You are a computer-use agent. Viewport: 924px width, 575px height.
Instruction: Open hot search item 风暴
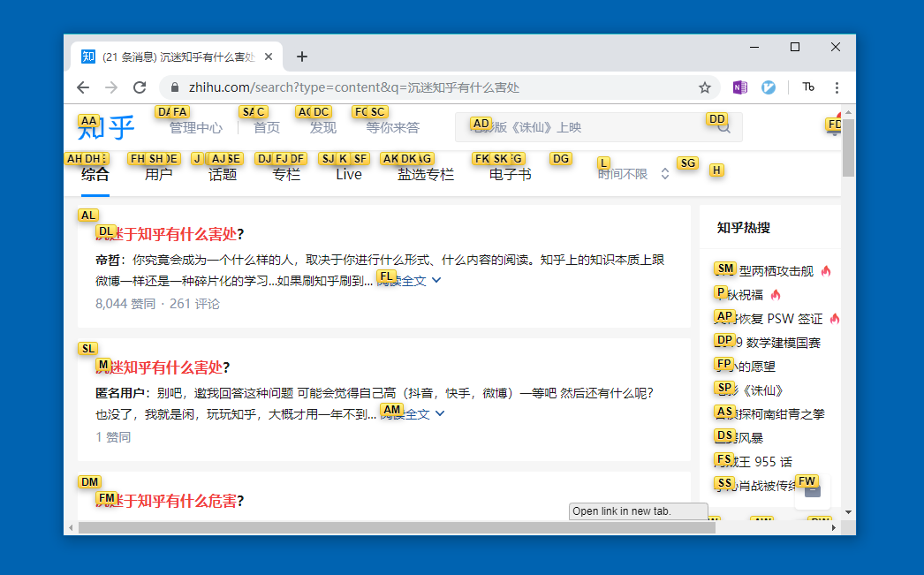(x=739, y=438)
